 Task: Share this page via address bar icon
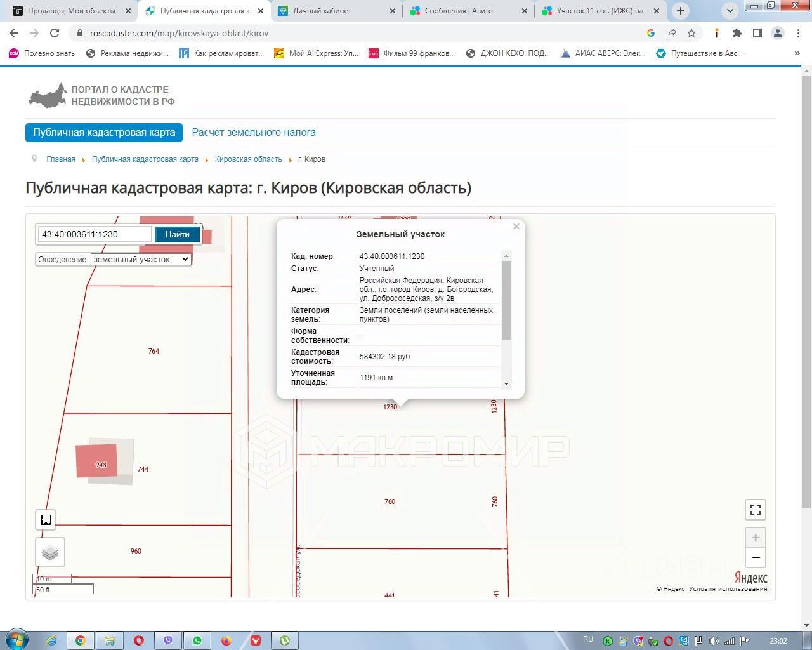tap(671, 33)
